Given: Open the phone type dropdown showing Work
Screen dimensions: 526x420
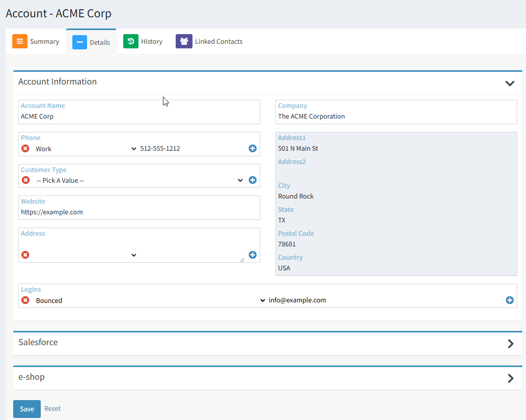Looking at the screenshot, I should 85,149.
